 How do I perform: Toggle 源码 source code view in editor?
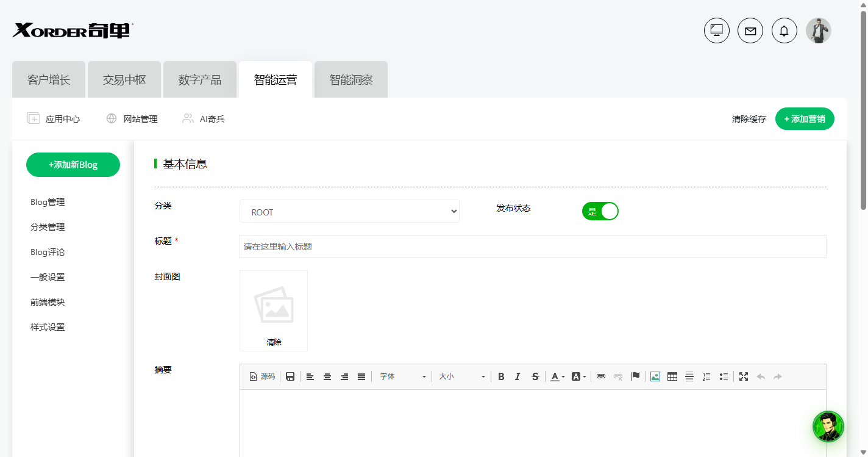click(262, 376)
